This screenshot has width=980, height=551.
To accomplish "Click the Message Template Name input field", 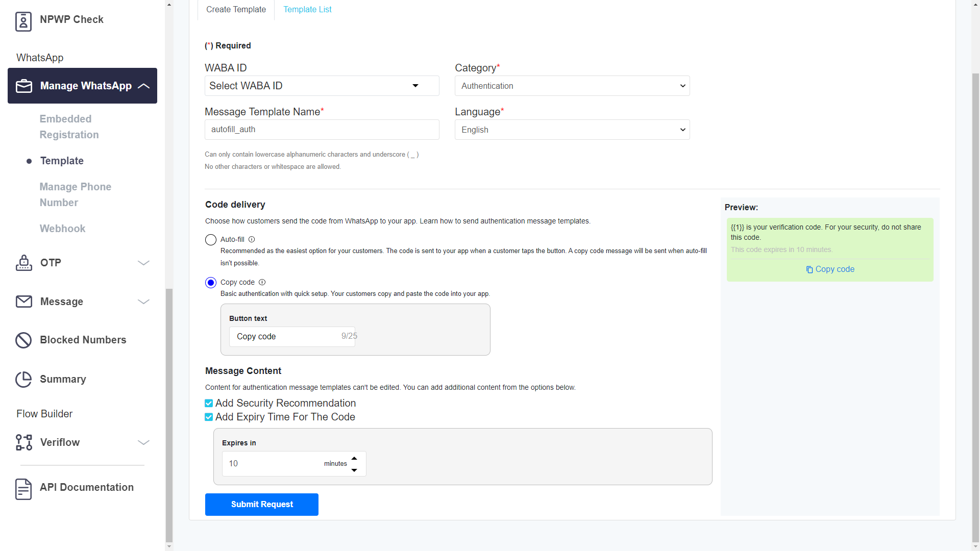I will [322, 130].
